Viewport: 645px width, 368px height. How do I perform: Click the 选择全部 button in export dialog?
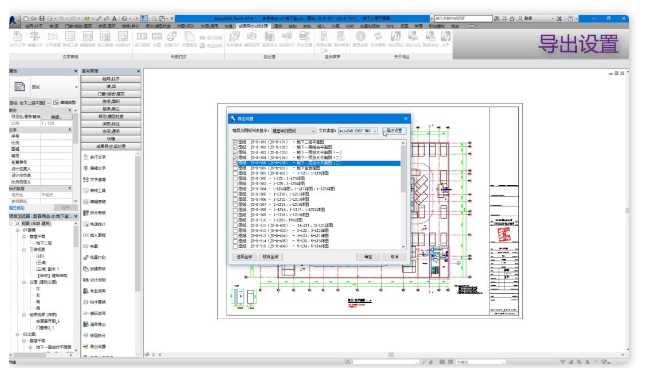coord(244,257)
